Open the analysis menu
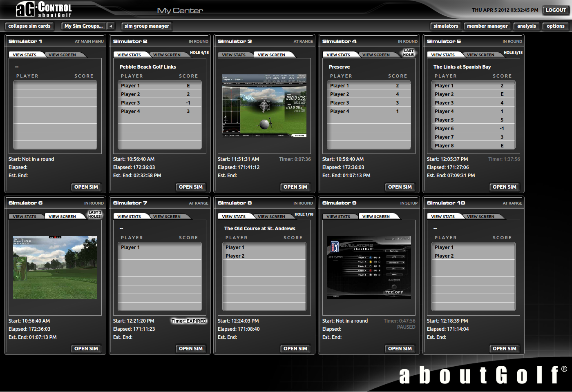This screenshot has height=392, width=572. (527, 26)
